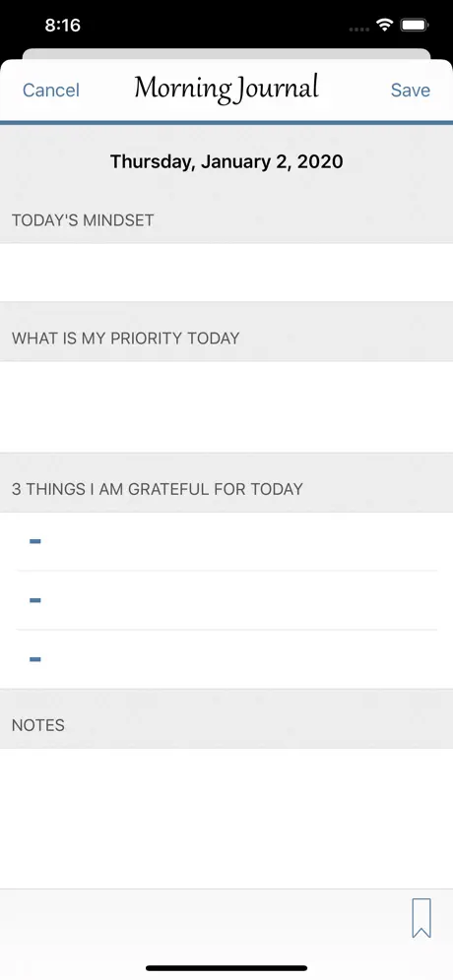Screen dimensions: 453x980
Task: Focus the Notes text area
Action: click(226, 818)
